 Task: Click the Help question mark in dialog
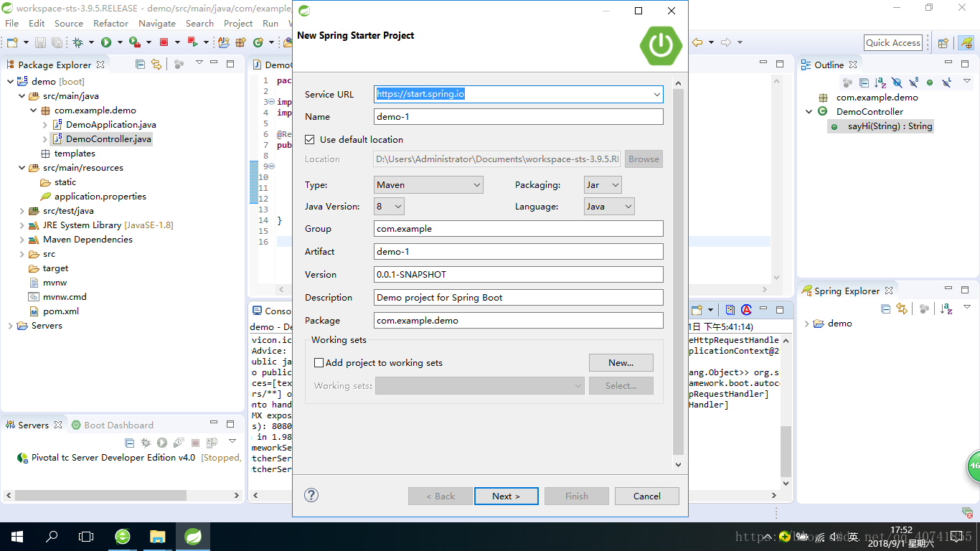(x=311, y=495)
